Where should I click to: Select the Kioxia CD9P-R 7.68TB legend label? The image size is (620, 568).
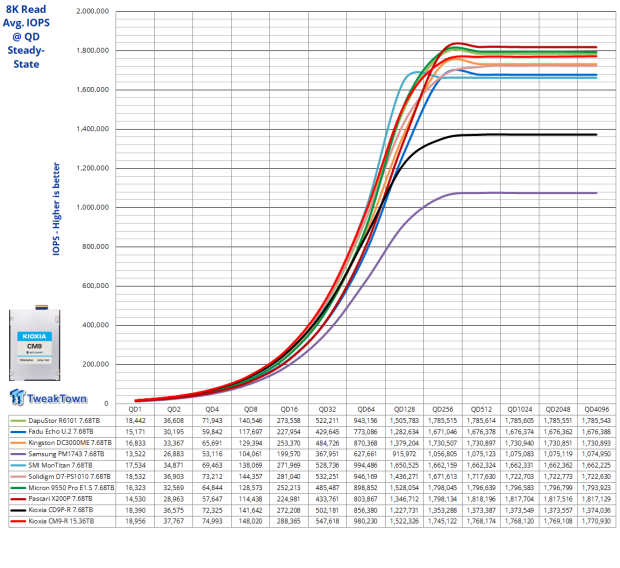pos(61,510)
